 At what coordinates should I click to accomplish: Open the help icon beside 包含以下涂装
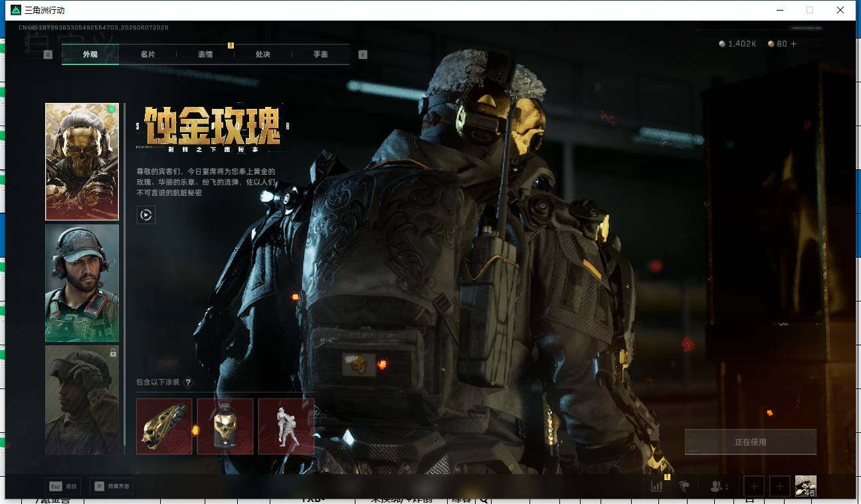[x=189, y=382]
